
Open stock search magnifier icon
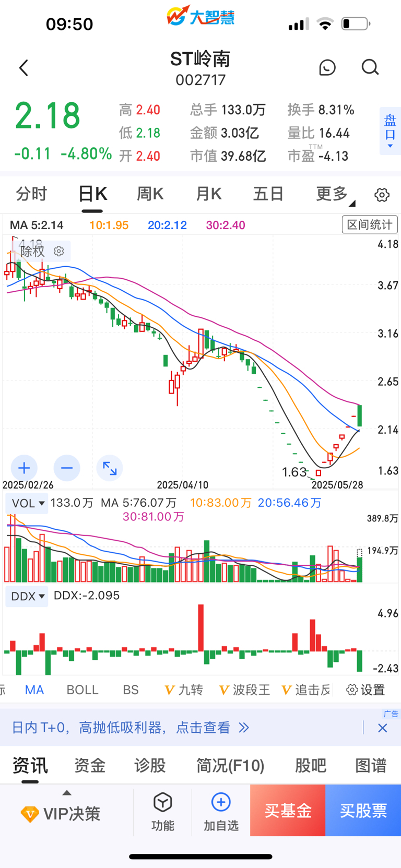(370, 67)
